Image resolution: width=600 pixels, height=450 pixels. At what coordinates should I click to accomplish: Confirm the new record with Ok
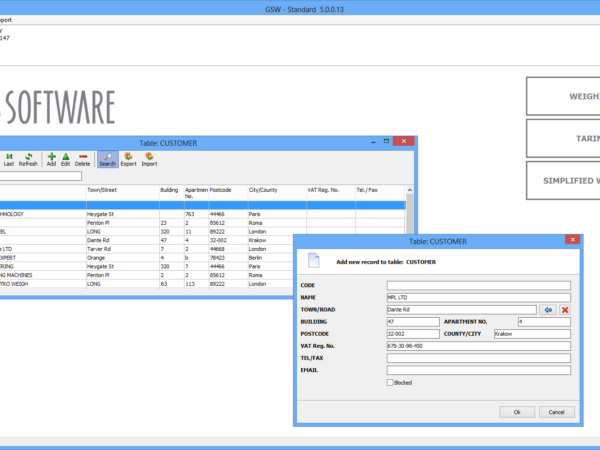click(x=517, y=412)
